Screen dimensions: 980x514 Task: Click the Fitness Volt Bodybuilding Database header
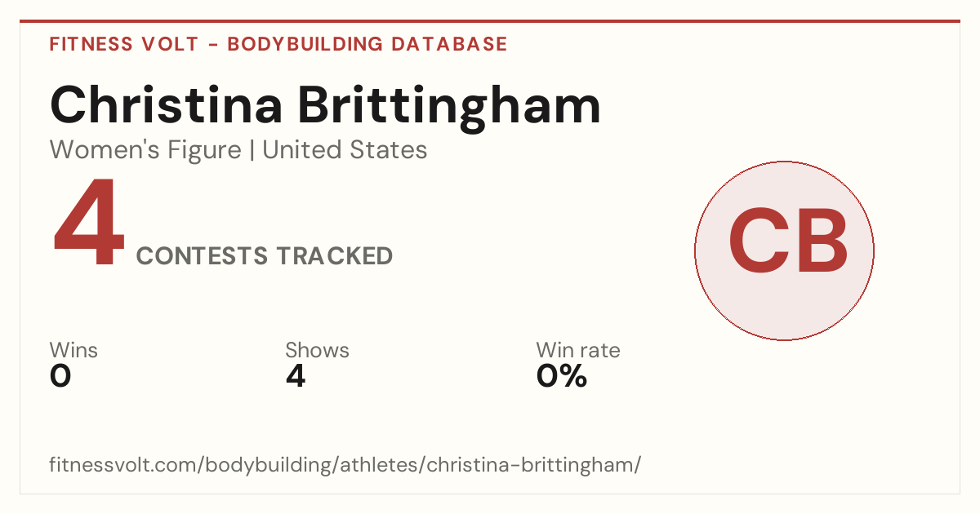tap(278, 44)
